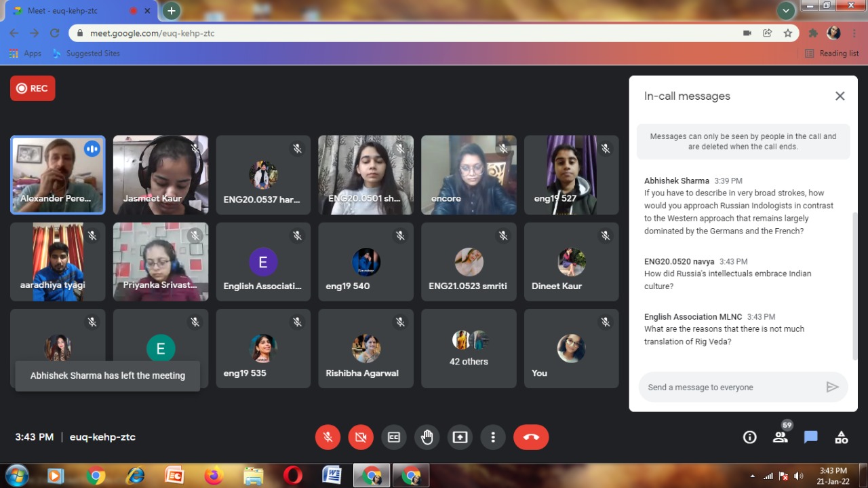Image resolution: width=868 pixels, height=488 pixels.
Task: Open the meeting details info icon
Action: (749, 437)
